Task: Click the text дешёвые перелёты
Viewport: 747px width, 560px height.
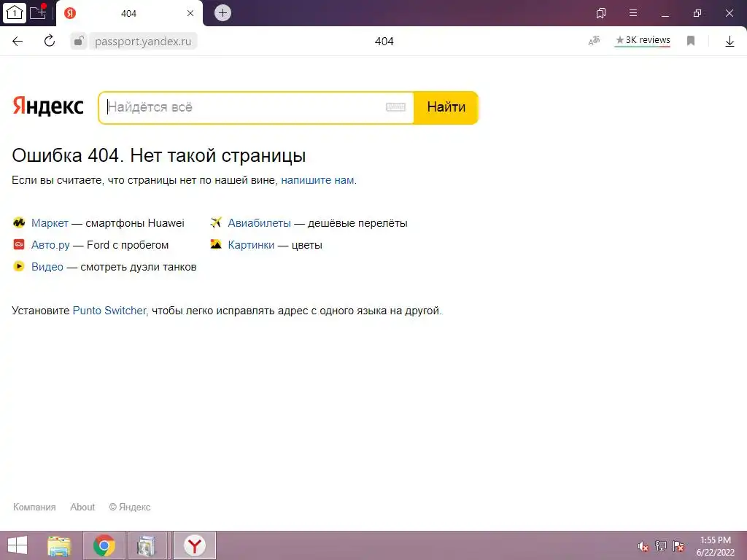Action: 357,223
